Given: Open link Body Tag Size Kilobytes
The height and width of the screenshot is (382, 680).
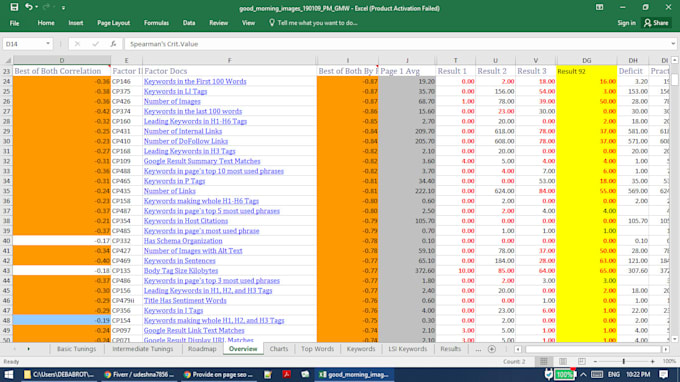Looking at the screenshot, I should 181,271.
